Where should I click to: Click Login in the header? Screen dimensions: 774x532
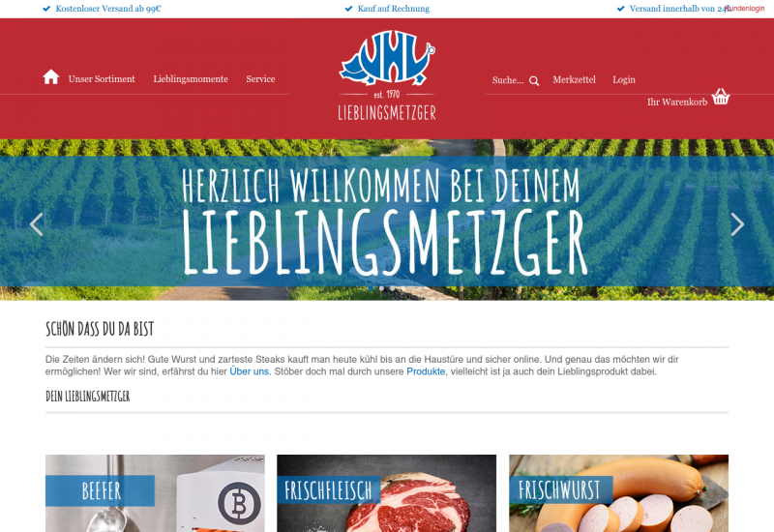(624, 80)
